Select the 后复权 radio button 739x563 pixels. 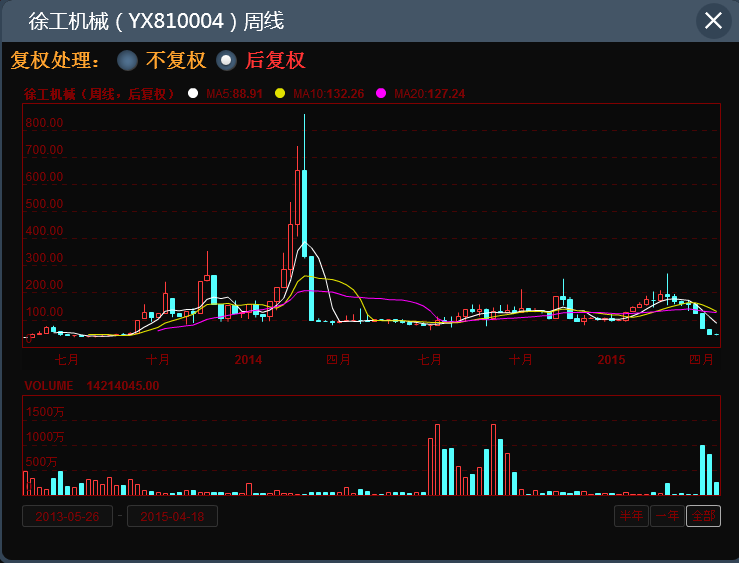coord(227,61)
